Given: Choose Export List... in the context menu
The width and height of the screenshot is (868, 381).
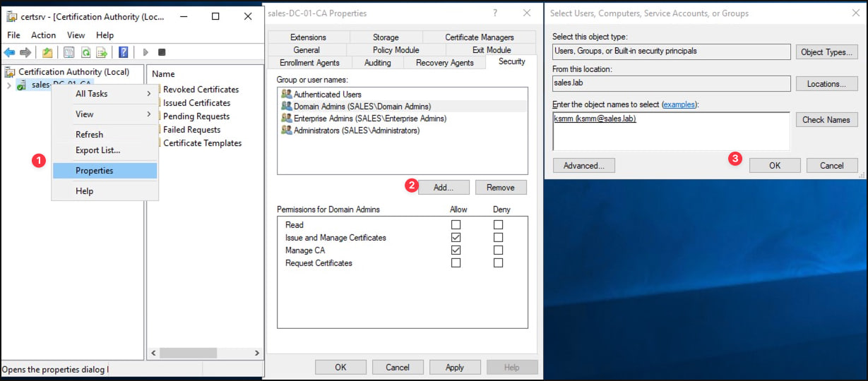Looking at the screenshot, I should click(x=105, y=150).
